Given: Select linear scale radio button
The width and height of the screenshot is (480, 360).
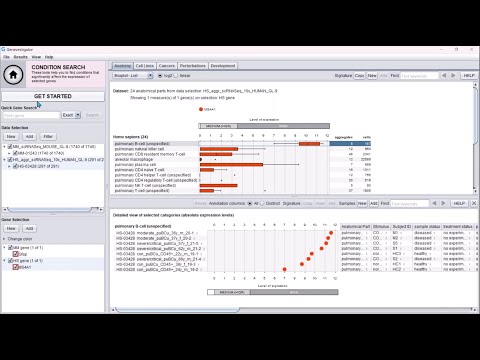Looking at the screenshot, I should [176, 76].
